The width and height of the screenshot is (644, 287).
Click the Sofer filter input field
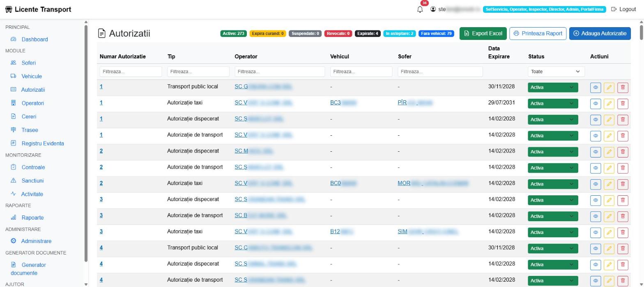point(440,72)
